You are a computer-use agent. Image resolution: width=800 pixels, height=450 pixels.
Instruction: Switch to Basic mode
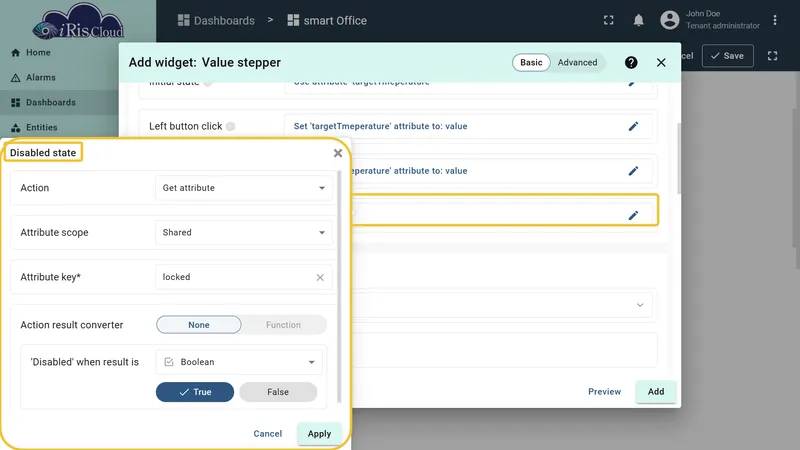[531, 62]
